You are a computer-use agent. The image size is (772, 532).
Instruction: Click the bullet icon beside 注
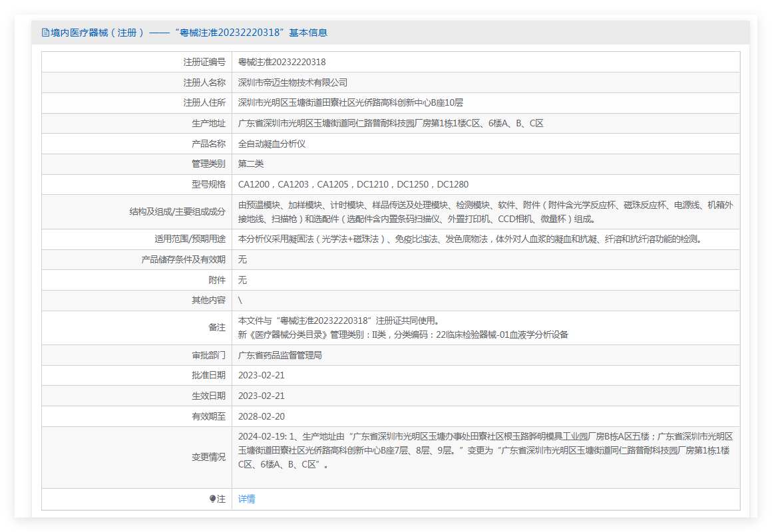(213, 499)
